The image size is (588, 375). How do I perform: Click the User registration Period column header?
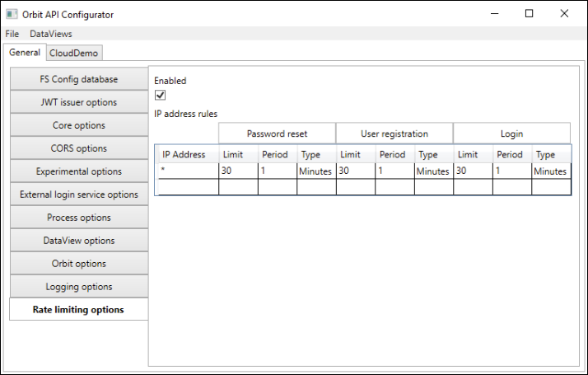pyautogui.click(x=394, y=154)
